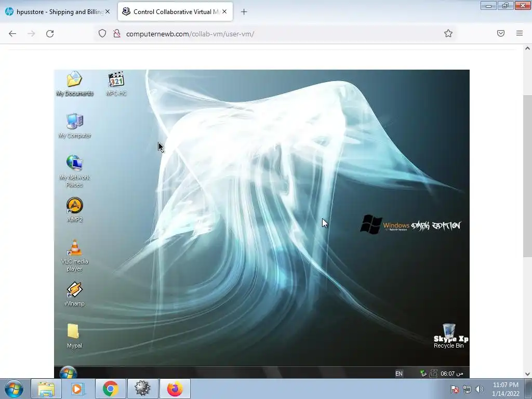Image resolution: width=532 pixels, height=399 pixels.
Task: Click the insecure connection padlock icon
Action: coord(117,34)
